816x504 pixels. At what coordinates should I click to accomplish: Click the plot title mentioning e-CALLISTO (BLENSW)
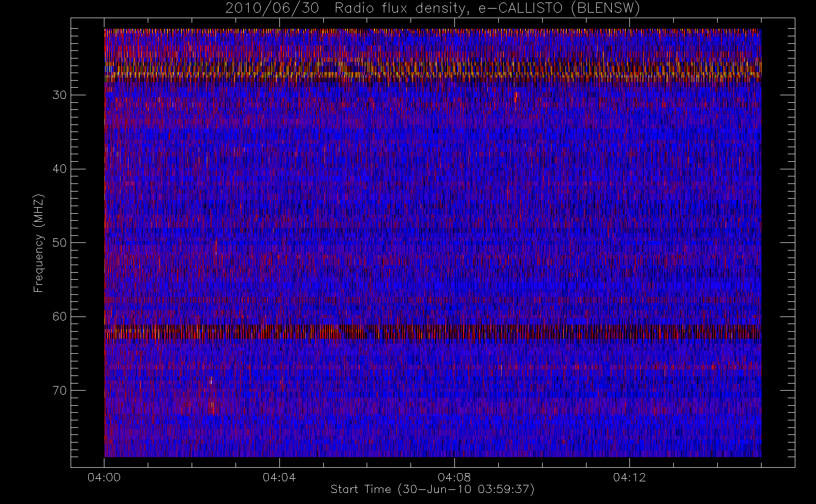(x=433, y=9)
